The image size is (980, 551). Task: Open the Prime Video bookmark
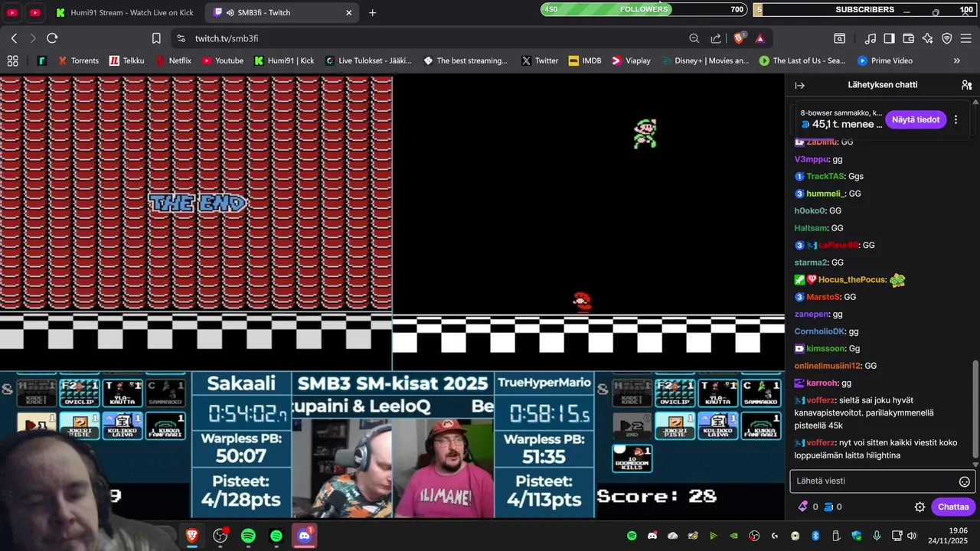pos(884,60)
